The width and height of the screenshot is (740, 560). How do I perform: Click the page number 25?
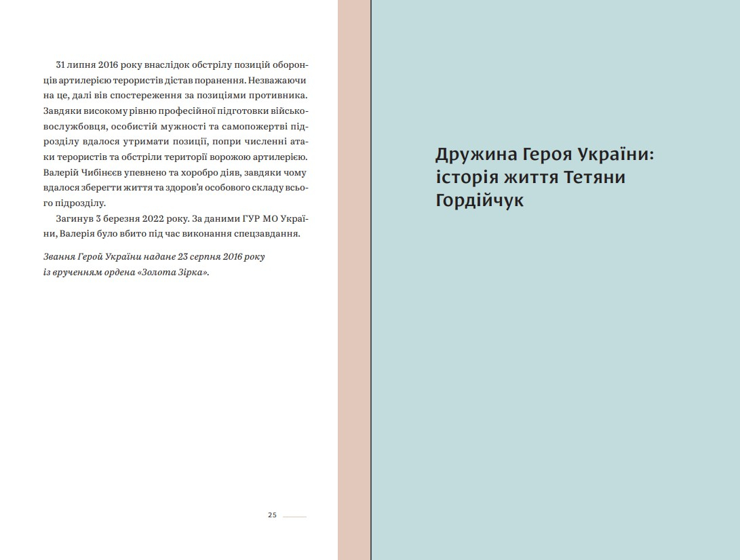tap(272, 515)
